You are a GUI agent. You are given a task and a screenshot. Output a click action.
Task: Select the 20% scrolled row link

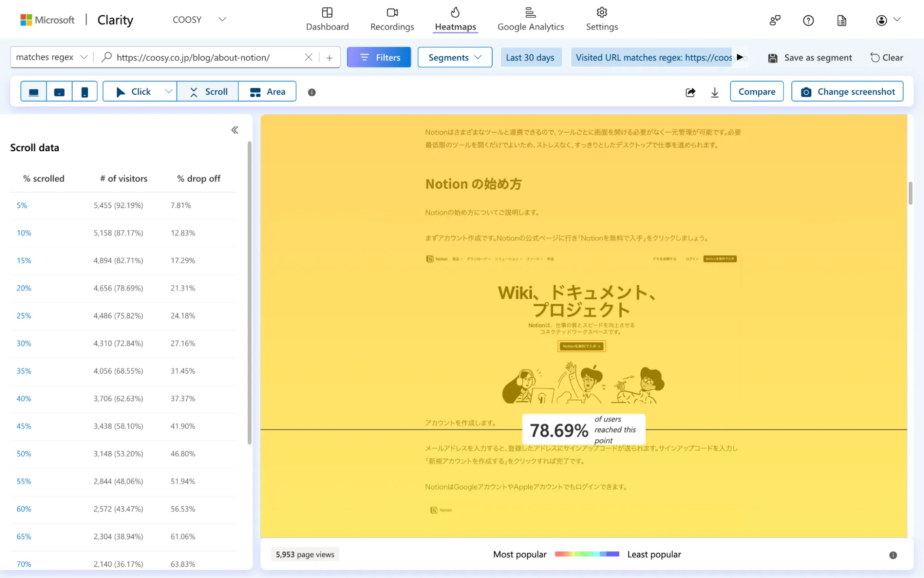[x=24, y=288]
